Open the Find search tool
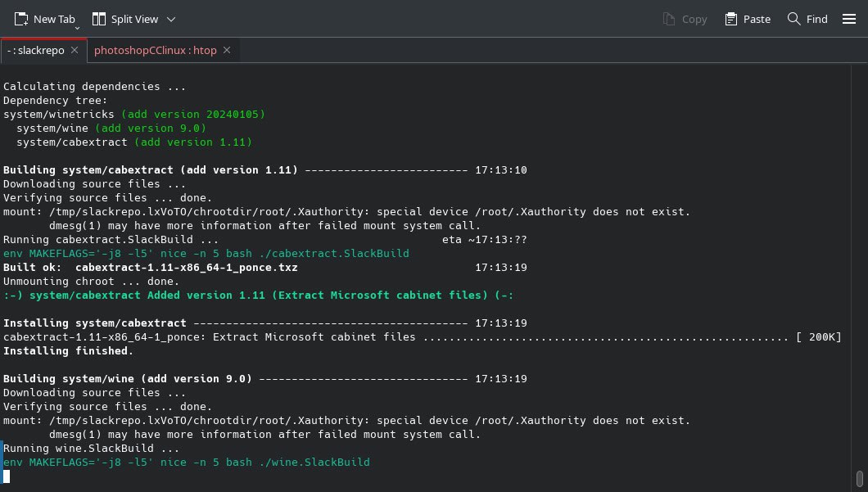The image size is (868, 492). tap(807, 19)
